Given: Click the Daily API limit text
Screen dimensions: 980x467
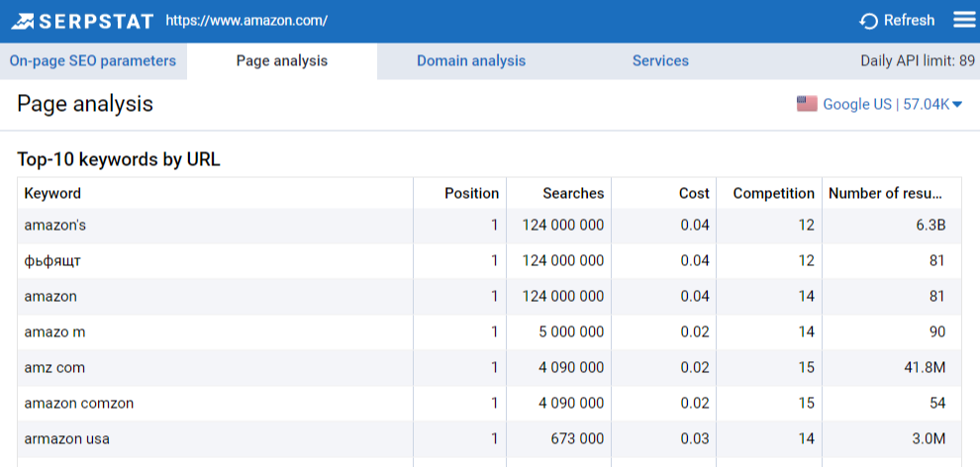Looking at the screenshot, I should [918, 61].
